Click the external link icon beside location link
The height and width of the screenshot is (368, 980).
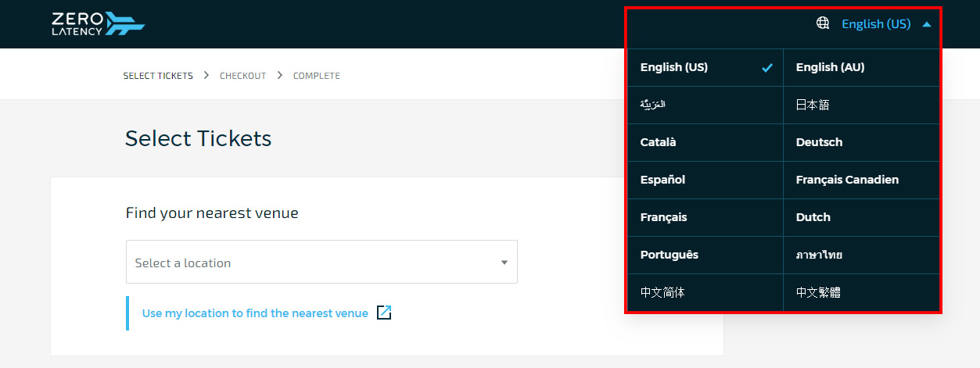pyautogui.click(x=384, y=313)
